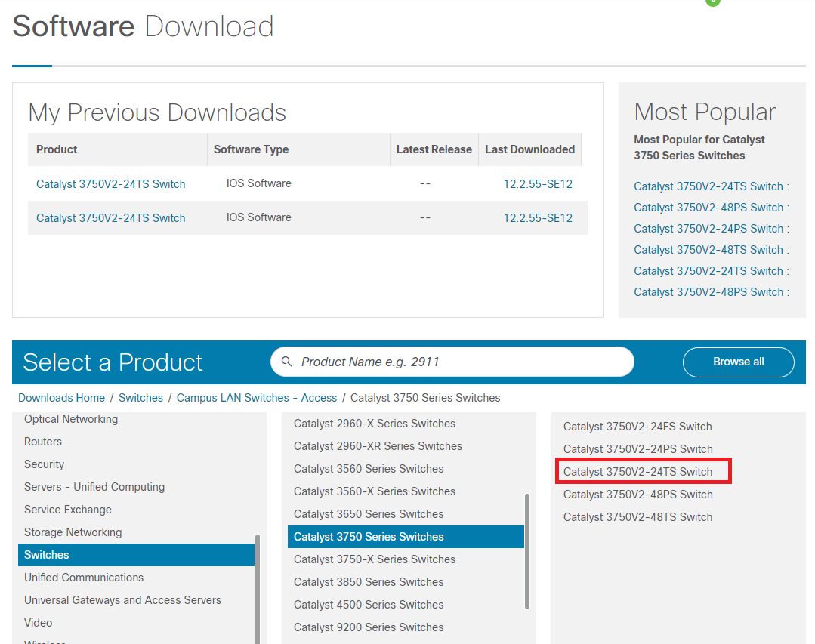Open second Catalyst 3750V2-24TS Switch download row
The width and height of the screenshot is (815, 644).
(x=111, y=218)
